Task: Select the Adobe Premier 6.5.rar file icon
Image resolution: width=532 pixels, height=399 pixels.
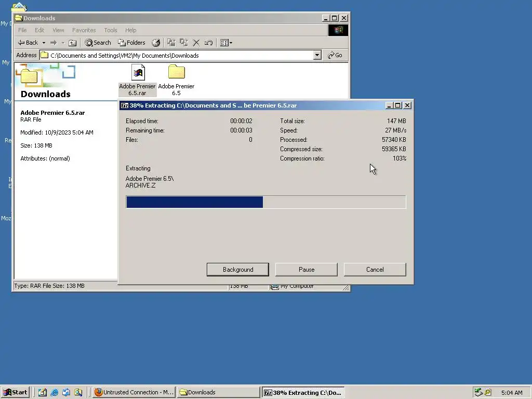Action: 137,81
